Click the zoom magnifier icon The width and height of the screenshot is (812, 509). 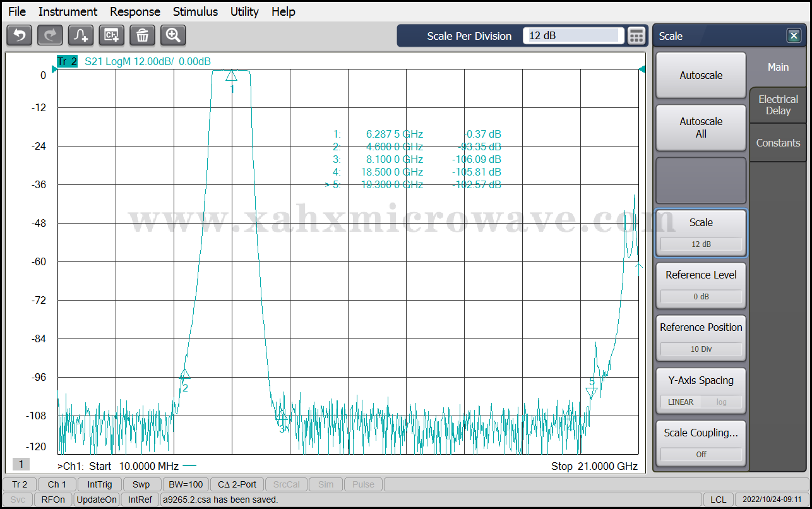(173, 35)
